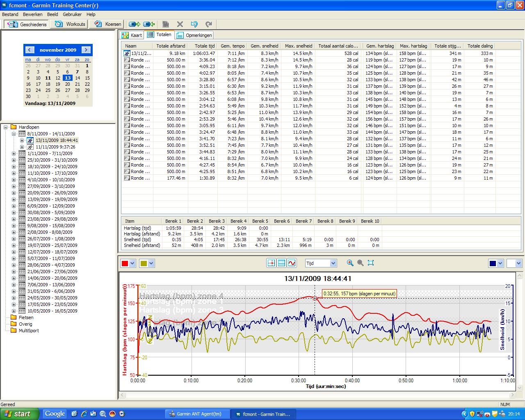
Task: Click the Internet Explorer quick launch icon
Action: (x=84, y=414)
